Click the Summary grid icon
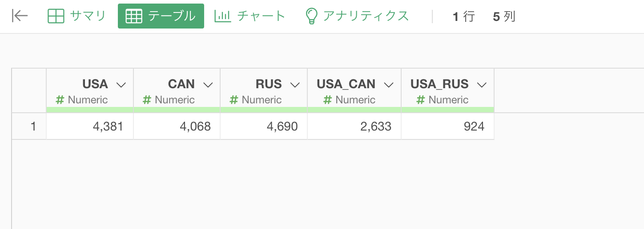This screenshot has height=229, width=644. tap(56, 16)
